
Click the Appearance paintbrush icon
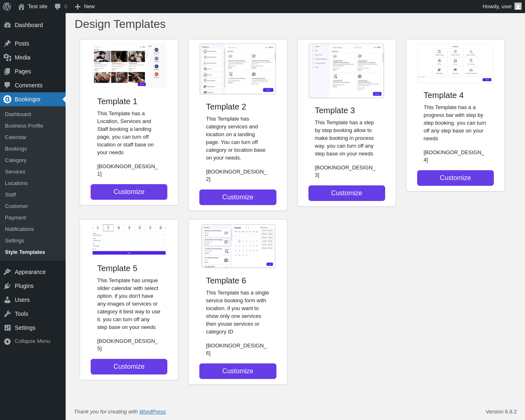pyautogui.click(x=7, y=272)
